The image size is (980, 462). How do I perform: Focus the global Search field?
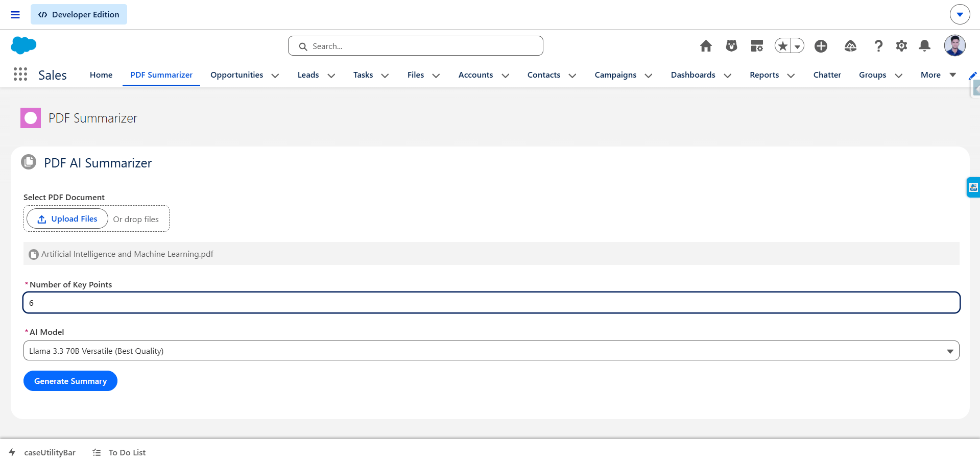(x=416, y=46)
